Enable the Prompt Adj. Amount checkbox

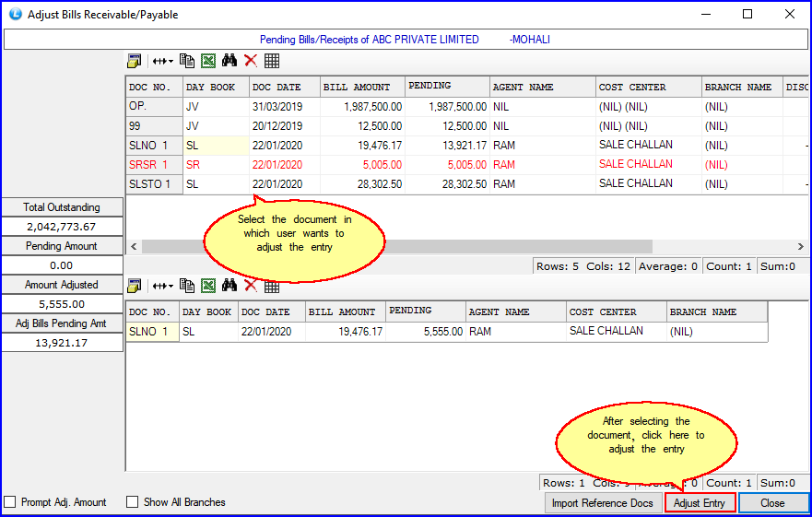pos(9,502)
